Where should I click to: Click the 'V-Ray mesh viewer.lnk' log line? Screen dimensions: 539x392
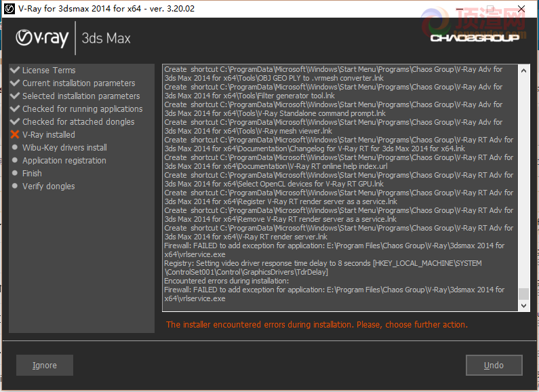pyautogui.click(x=333, y=127)
